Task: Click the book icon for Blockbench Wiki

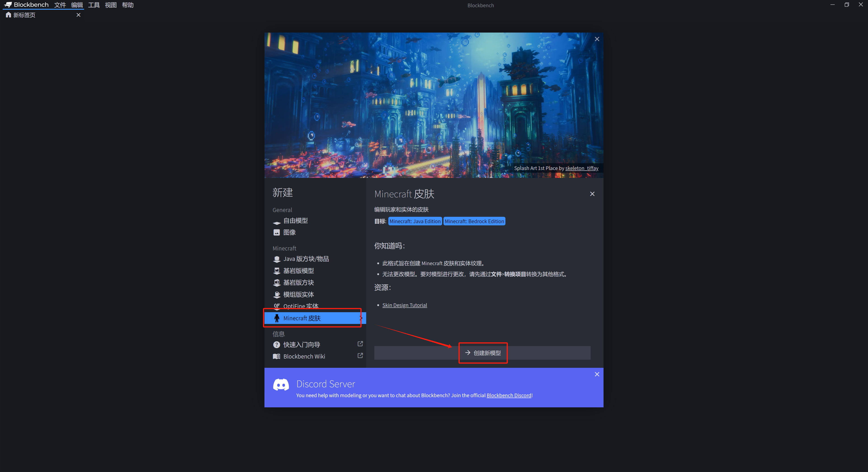Action: coord(277,356)
